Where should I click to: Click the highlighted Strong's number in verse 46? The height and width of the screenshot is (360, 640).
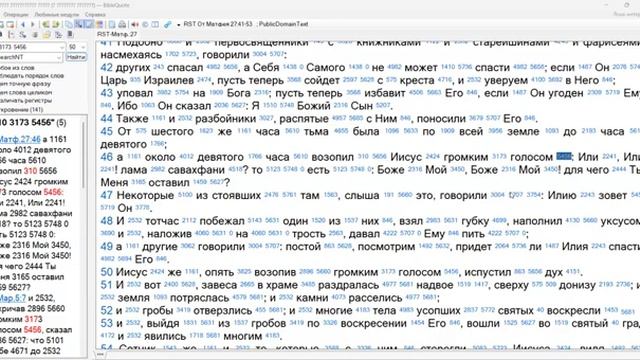point(563,157)
